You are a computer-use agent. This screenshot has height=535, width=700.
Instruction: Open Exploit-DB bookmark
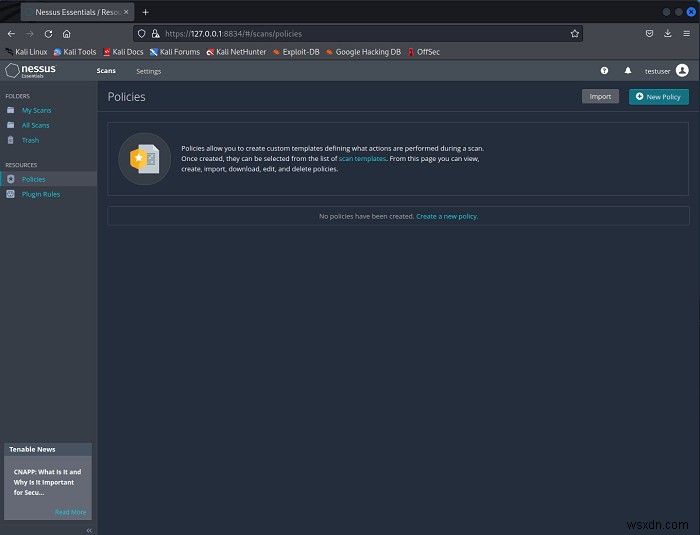[x=296, y=52]
